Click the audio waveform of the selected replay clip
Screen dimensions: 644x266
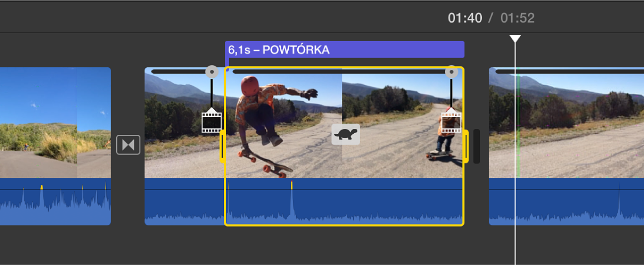(344, 202)
